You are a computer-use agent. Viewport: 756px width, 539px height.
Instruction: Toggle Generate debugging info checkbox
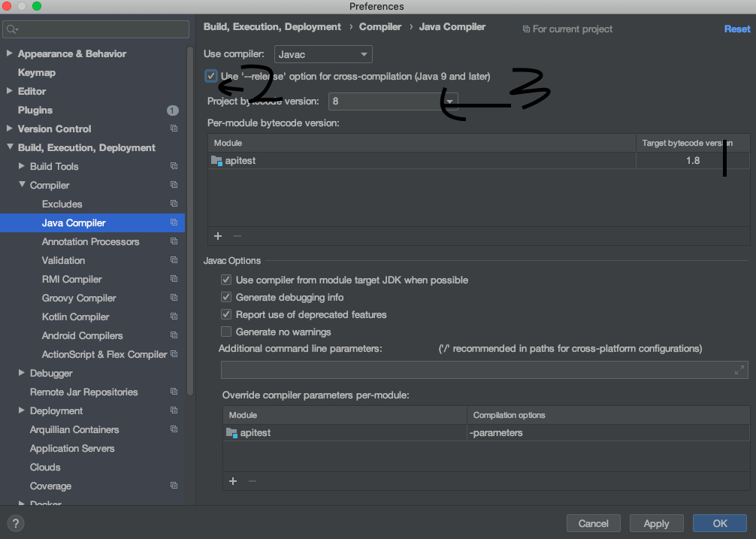tap(226, 297)
